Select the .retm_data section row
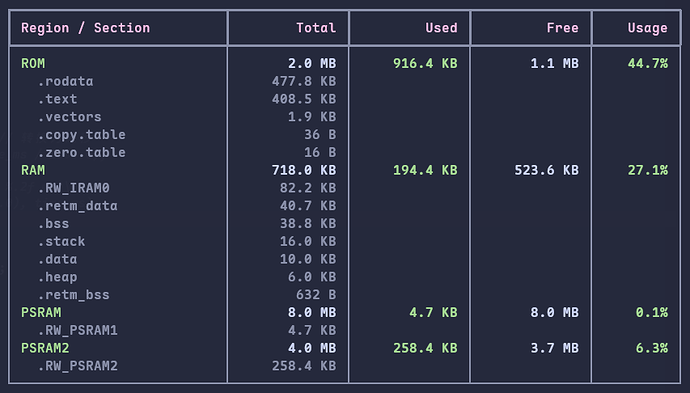Screen dimensions: 690x393 click(77, 206)
